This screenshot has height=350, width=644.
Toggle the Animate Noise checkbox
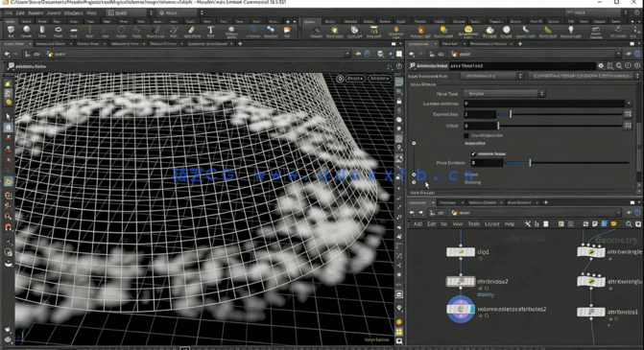point(473,153)
